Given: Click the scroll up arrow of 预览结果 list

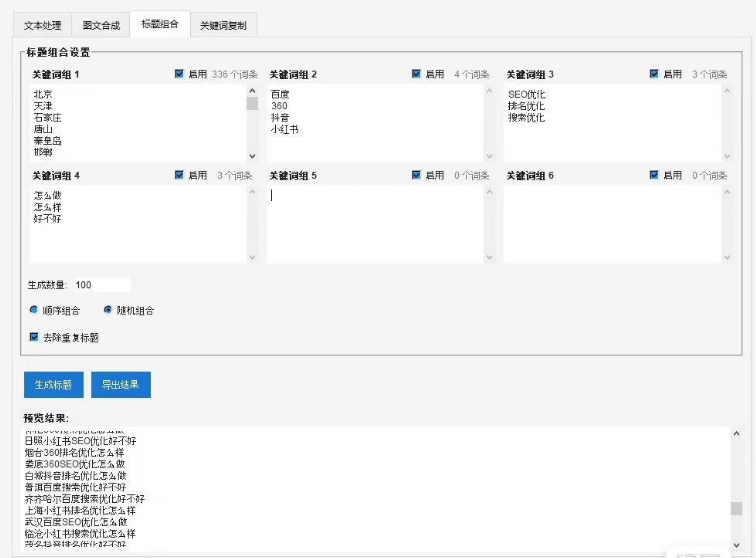Looking at the screenshot, I should pyautogui.click(x=736, y=434).
